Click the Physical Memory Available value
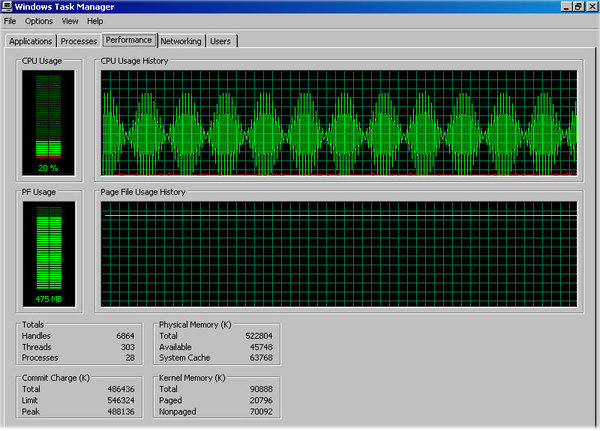Image resolution: width=600 pixels, height=431 pixels. coord(261,347)
